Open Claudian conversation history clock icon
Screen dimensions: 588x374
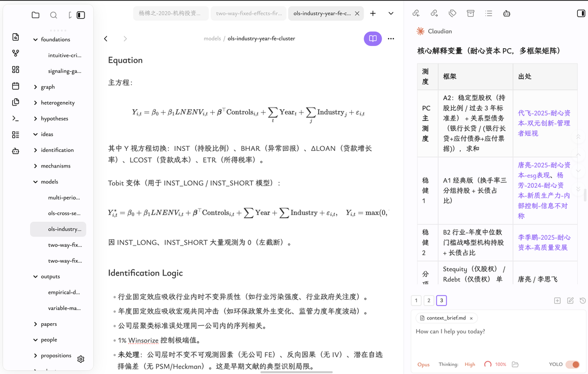click(x=582, y=300)
